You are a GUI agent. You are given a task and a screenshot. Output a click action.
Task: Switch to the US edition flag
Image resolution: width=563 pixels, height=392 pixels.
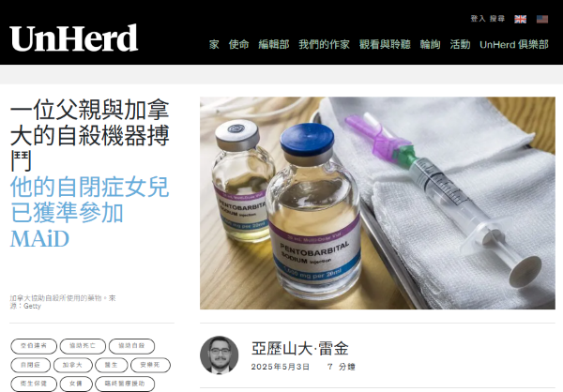[542, 19]
